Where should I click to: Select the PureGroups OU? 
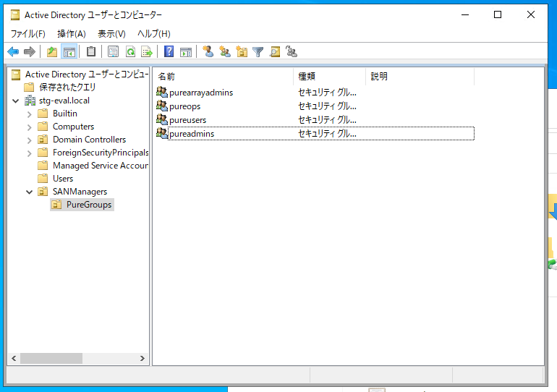coord(89,205)
